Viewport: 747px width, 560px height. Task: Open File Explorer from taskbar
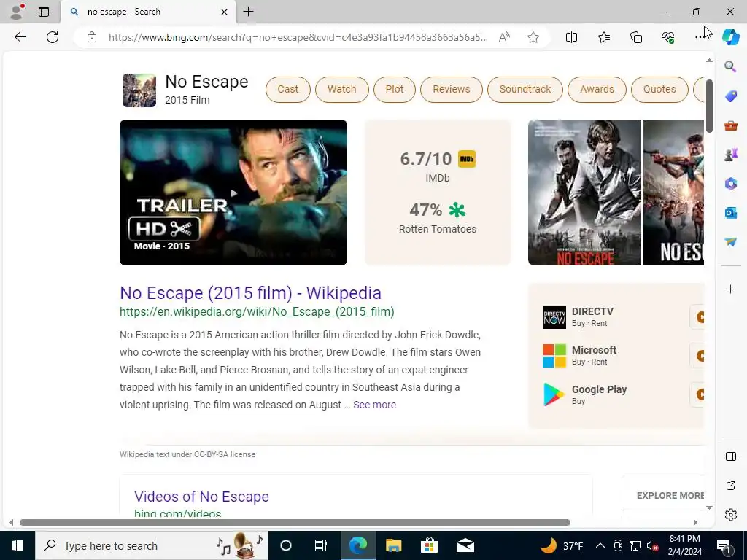point(393,545)
